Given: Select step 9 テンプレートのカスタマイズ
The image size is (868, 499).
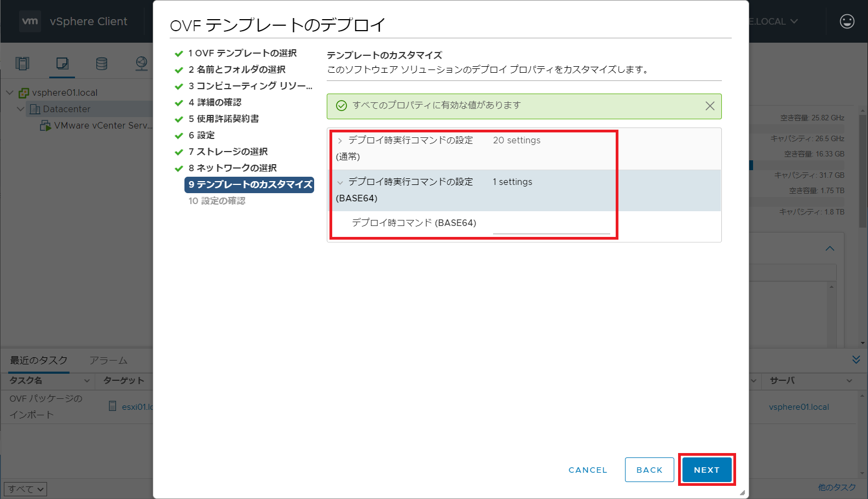Looking at the screenshot, I should [x=250, y=184].
